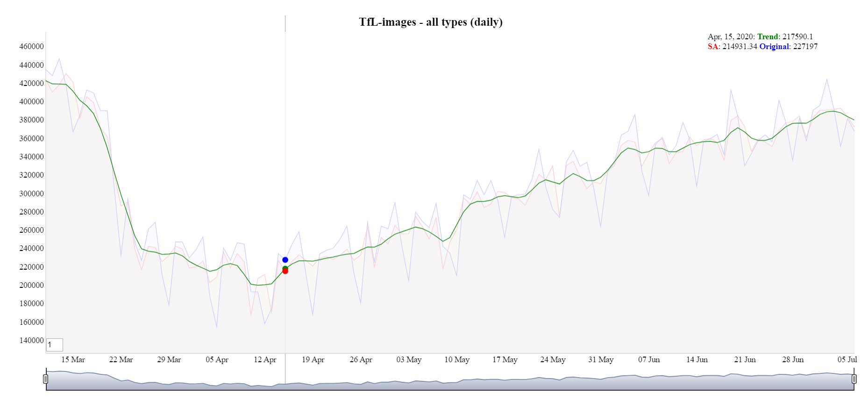Screen dimensions: 868x408
Task: Grab the left range selector handle
Action: pos(45,379)
